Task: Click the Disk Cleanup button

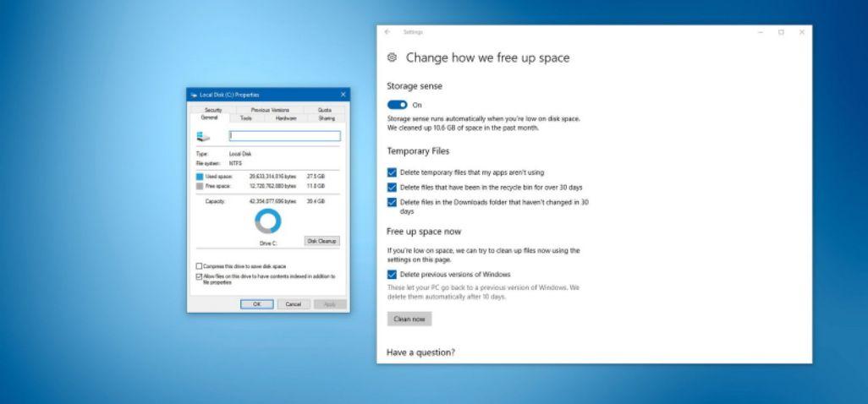Action: tap(322, 241)
